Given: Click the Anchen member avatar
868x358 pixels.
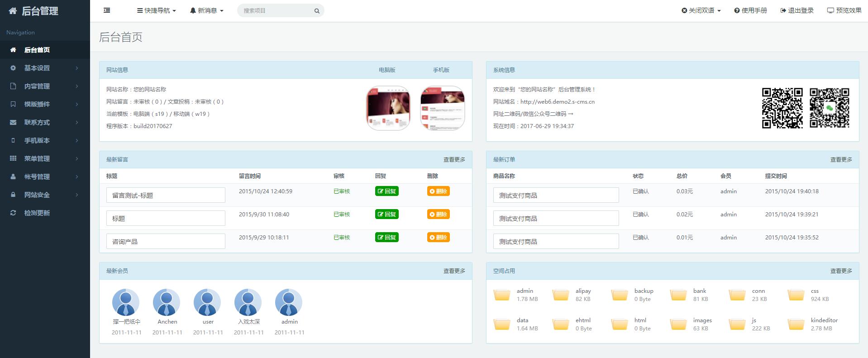Looking at the screenshot, I should (x=167, y=302).
